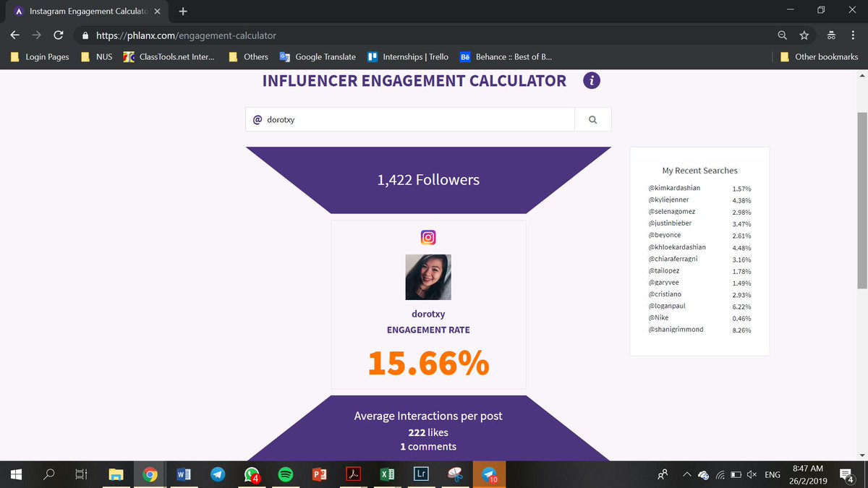Open Word from taskbar

click(x=184, y=474)
